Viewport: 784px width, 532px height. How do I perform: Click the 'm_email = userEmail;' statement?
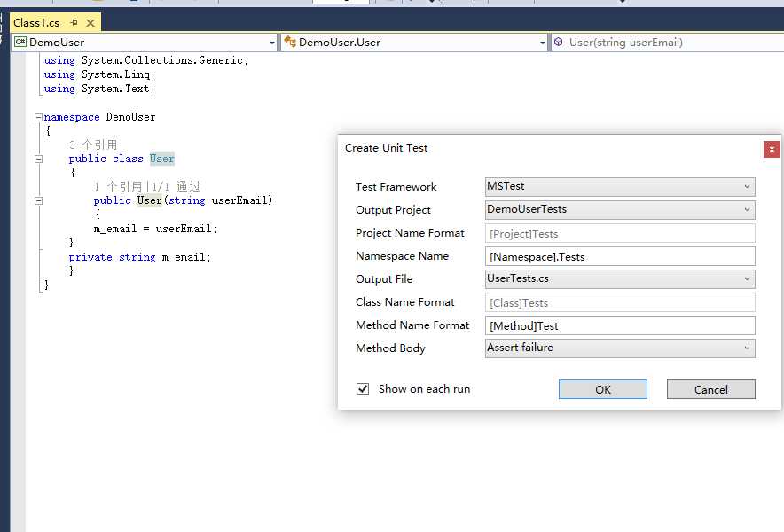point(155,229)
